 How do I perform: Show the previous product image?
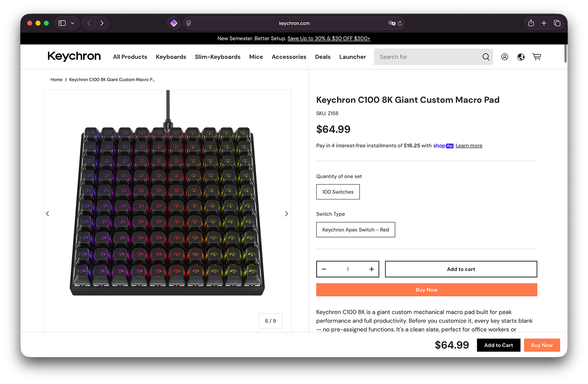pyautogui.click(x=48, y=214)
